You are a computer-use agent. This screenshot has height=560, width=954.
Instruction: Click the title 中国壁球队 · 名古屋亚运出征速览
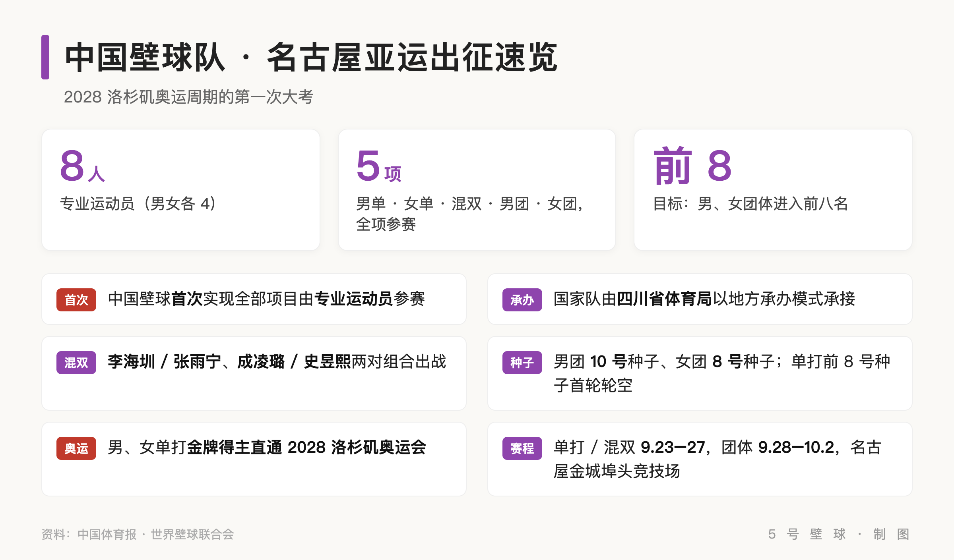pos(312,57)
